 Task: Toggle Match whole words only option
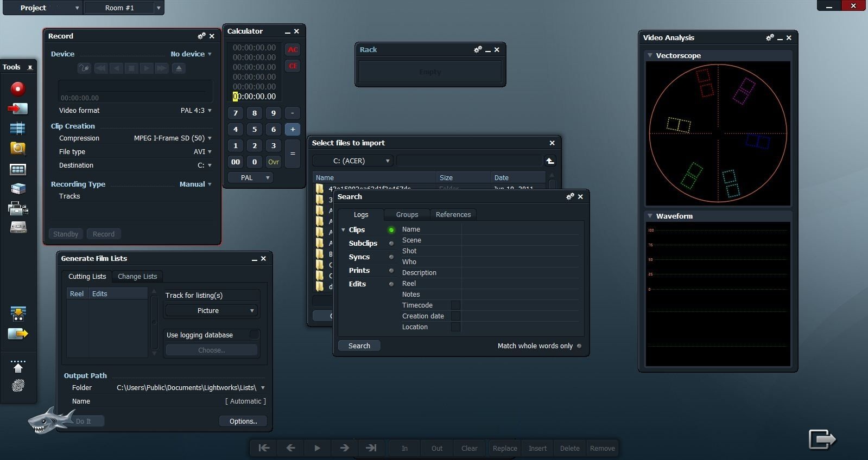(x=579, y=346)
